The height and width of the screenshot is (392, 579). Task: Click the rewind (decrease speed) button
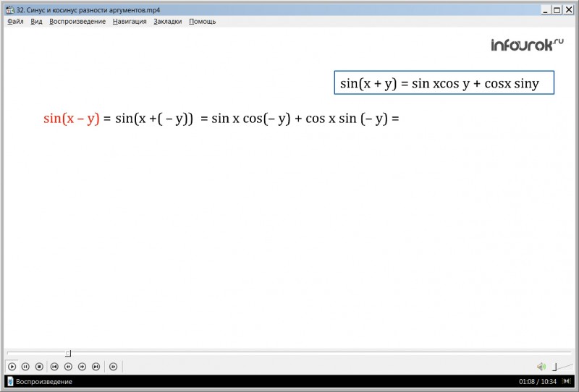(x=68, y=367)
